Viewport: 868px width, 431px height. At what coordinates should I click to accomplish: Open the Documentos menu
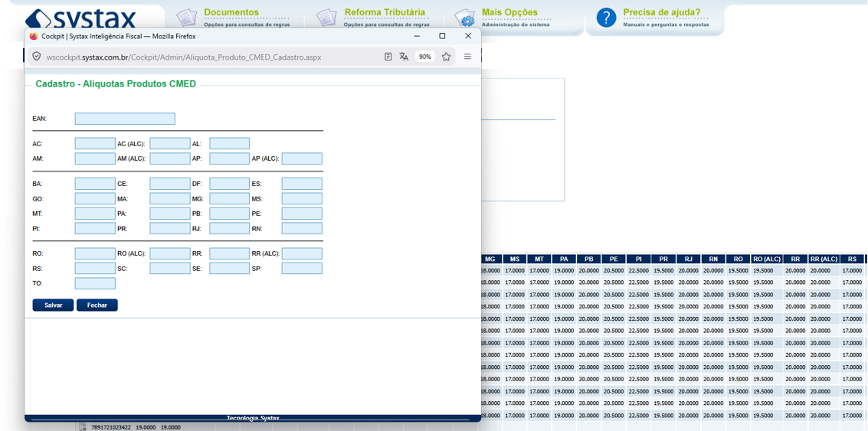(231, 12)
